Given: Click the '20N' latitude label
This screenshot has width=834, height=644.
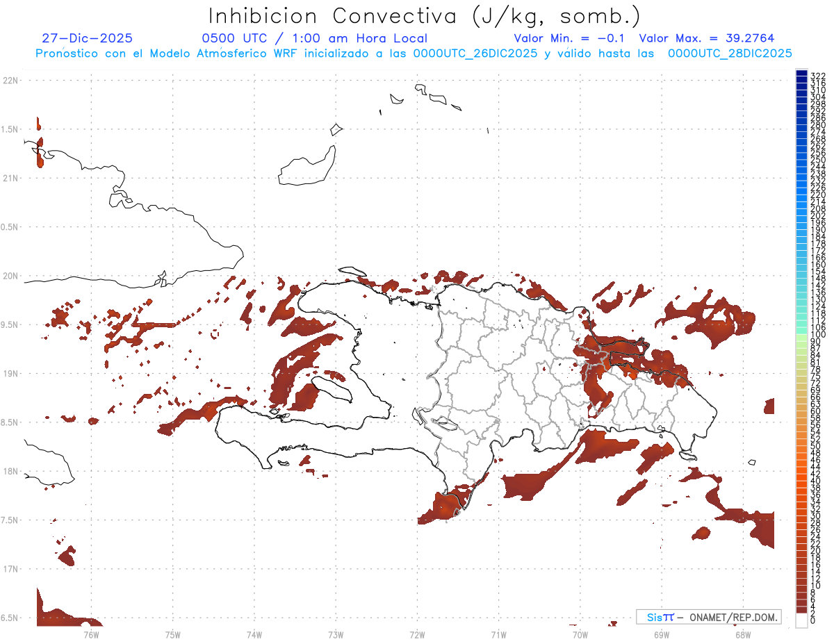Looking at the screenshot, I should click(x=10, y=276).
